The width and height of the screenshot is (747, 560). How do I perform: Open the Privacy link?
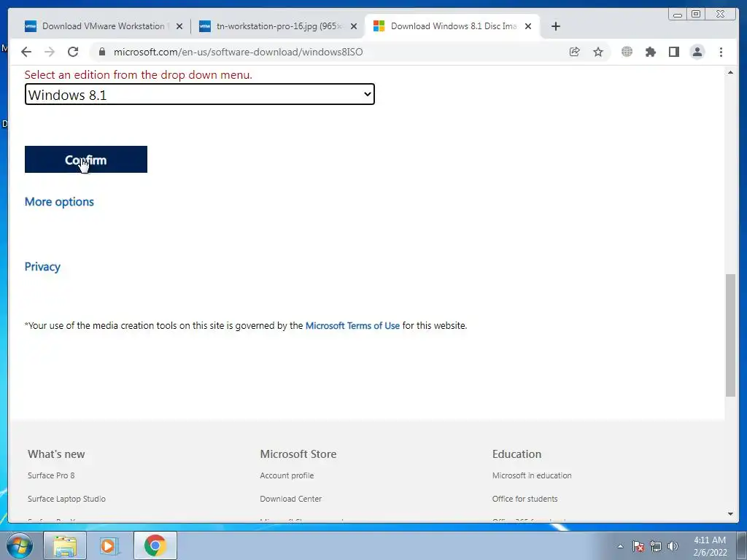42,267
